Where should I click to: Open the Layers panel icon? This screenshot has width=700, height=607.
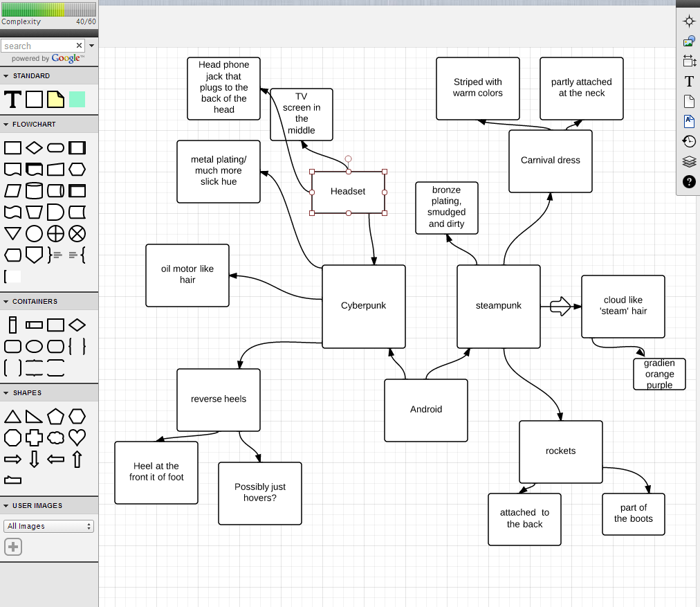[x=689, y=161]
